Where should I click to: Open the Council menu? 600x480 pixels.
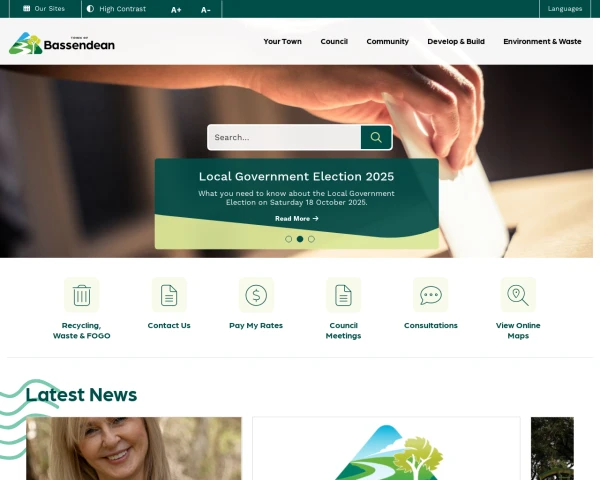334,41
